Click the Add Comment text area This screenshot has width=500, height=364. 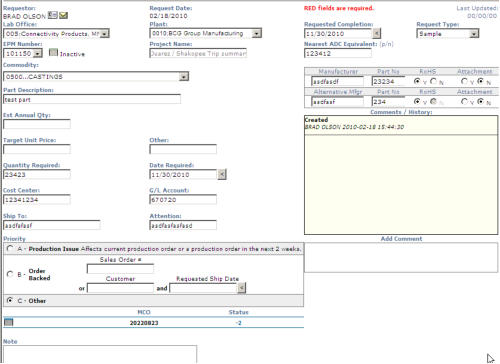(401, 257)
